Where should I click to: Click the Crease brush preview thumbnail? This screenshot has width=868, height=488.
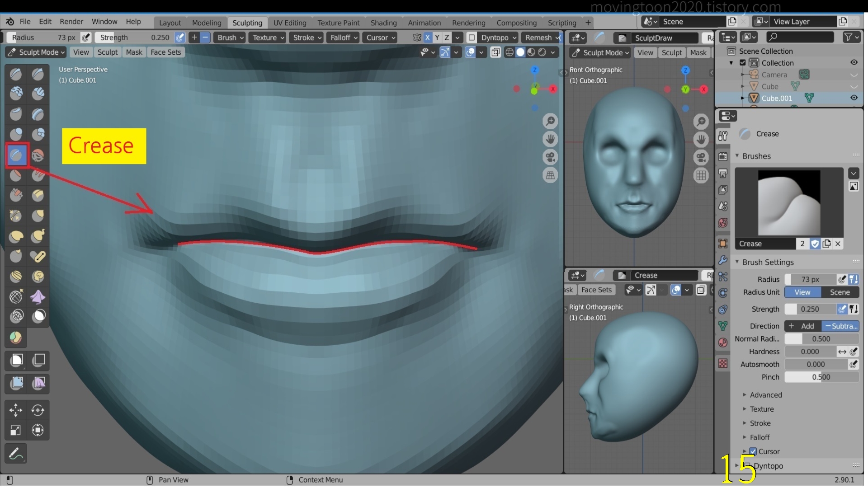coord(789,202)
